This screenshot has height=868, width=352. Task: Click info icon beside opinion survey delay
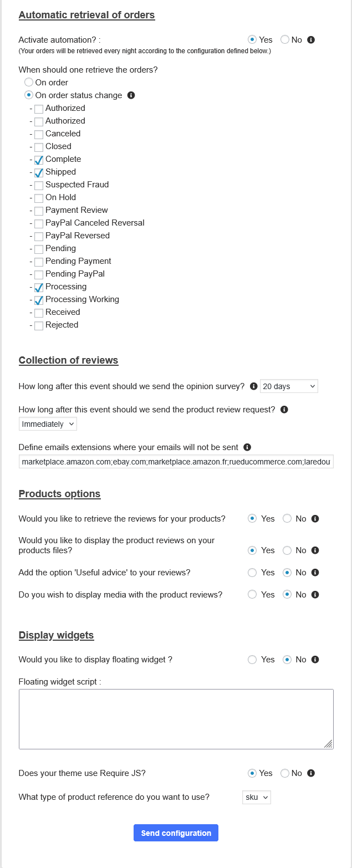(254, 386)
